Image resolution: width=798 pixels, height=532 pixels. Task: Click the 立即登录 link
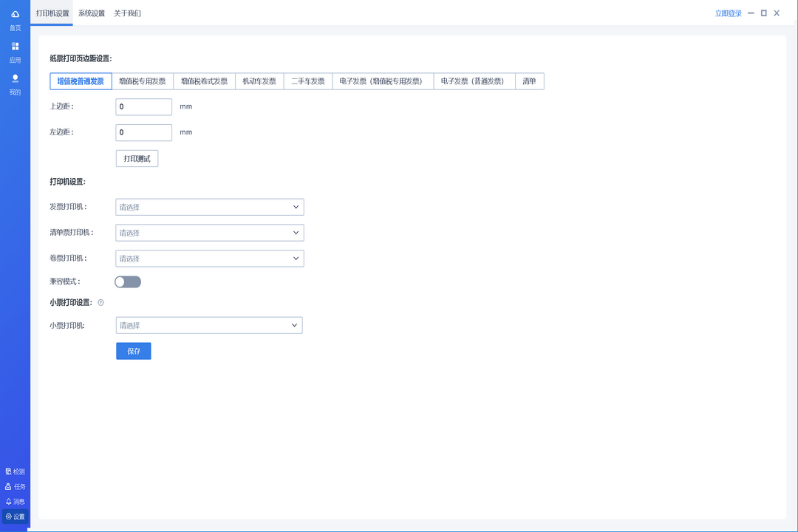(728, 13)
